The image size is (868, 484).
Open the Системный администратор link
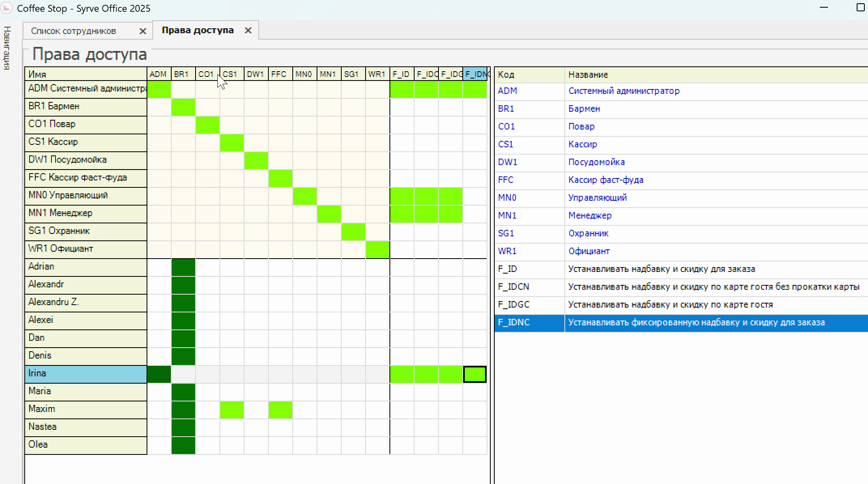(x=623, y=91)
